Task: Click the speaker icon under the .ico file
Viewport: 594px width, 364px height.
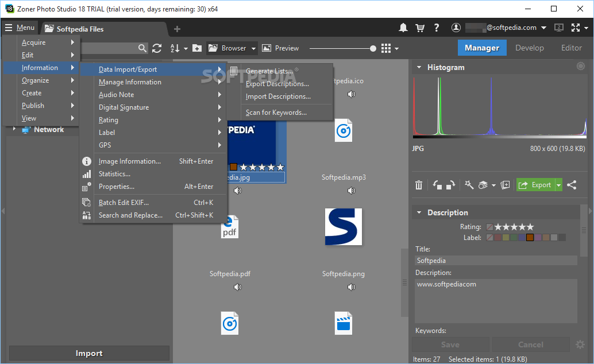Action: point(352,94)
